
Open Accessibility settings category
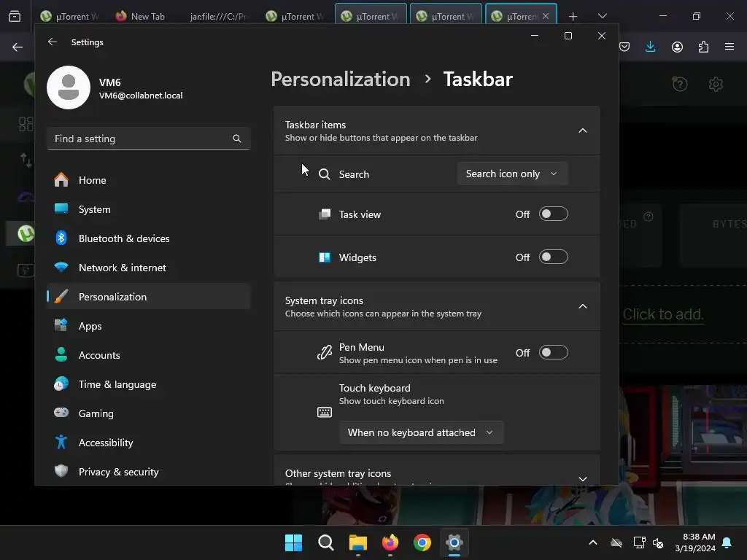pyautogui.click(x=148, y=443)
